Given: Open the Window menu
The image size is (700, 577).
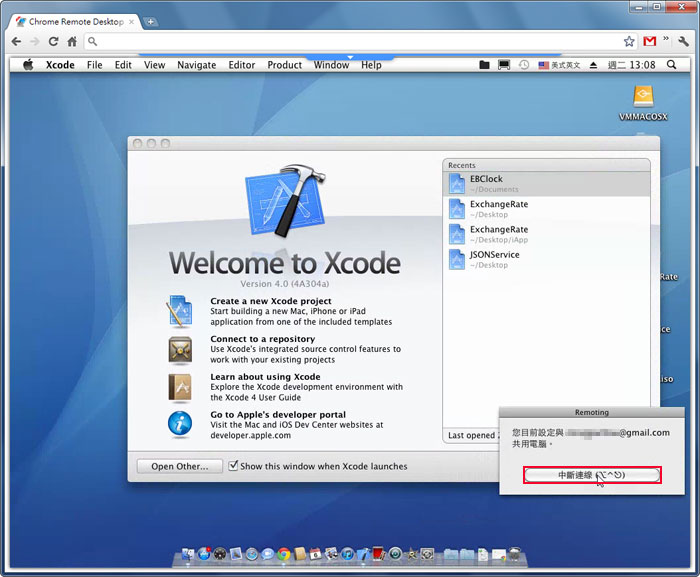Looking at the screenshot, I should [x=331, y=65].
